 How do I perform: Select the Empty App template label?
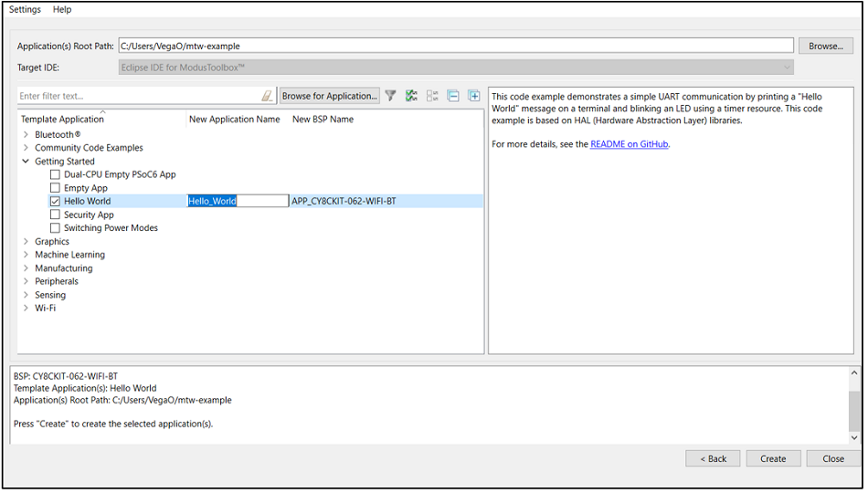pyautogui.click(x=86, y=188)
